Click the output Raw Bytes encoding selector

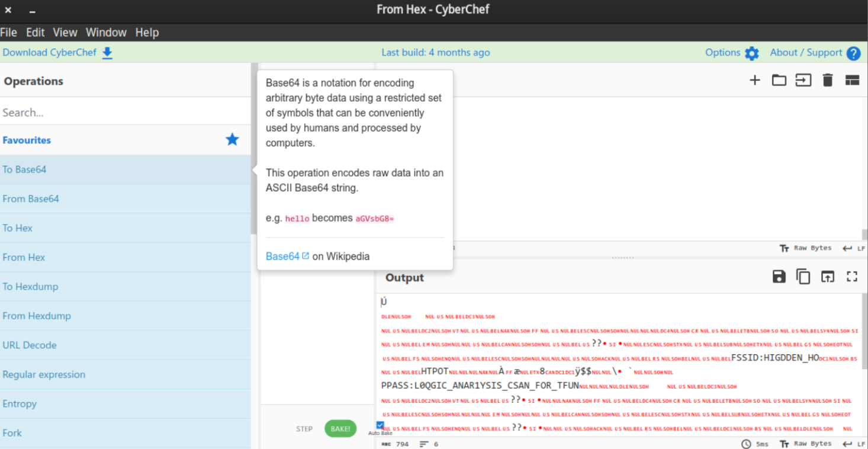[x=805, y=444]
